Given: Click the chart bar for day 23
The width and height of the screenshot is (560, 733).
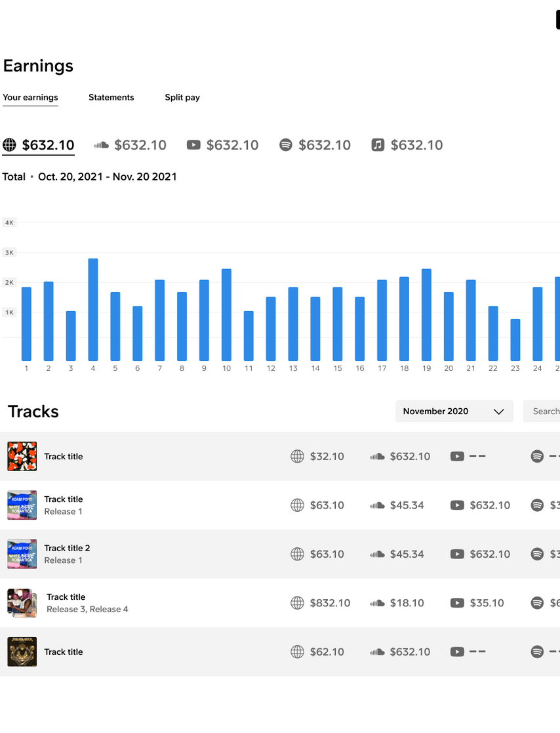Looking at the screenshot, I should pos(515,340).
